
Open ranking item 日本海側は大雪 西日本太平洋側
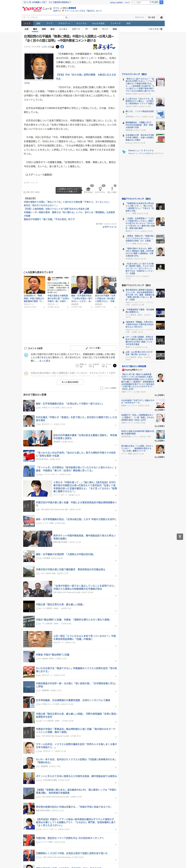point(140,137)
